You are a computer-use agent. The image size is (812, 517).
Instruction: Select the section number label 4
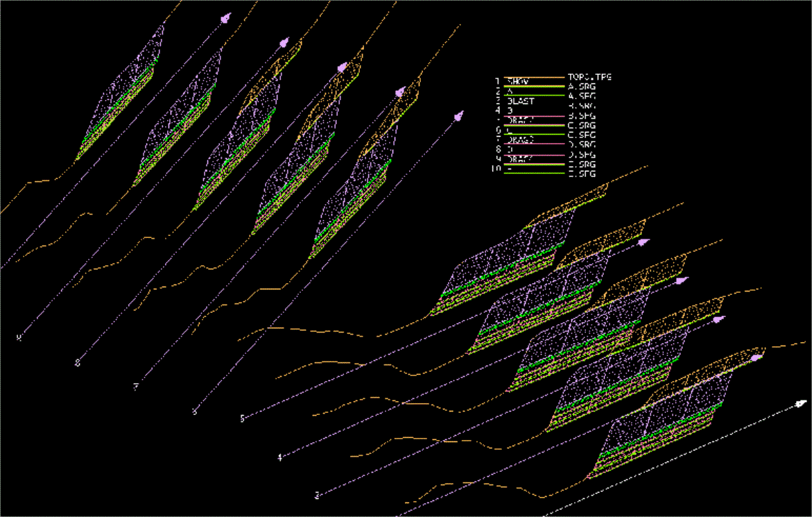280,457
